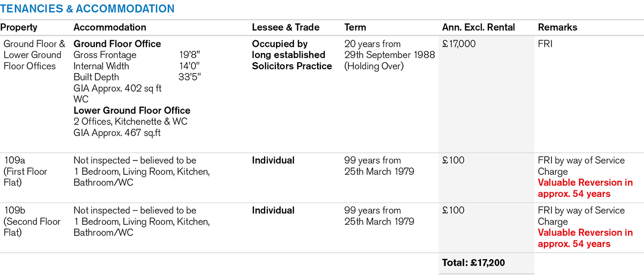644x279 pixels.
Task: Click red Valuable Reversion text for 109b
Action: click(585, 238)
